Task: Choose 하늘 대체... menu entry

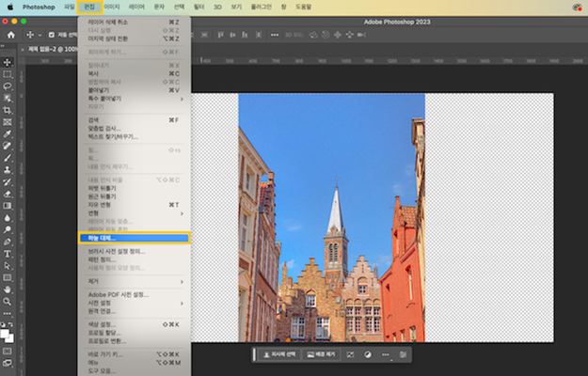Action: coord(135,238)
